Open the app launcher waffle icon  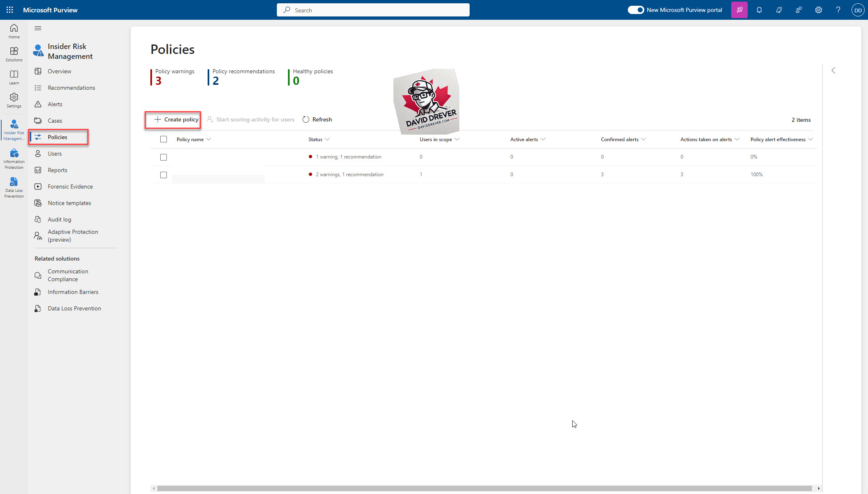tap(10, 10)
